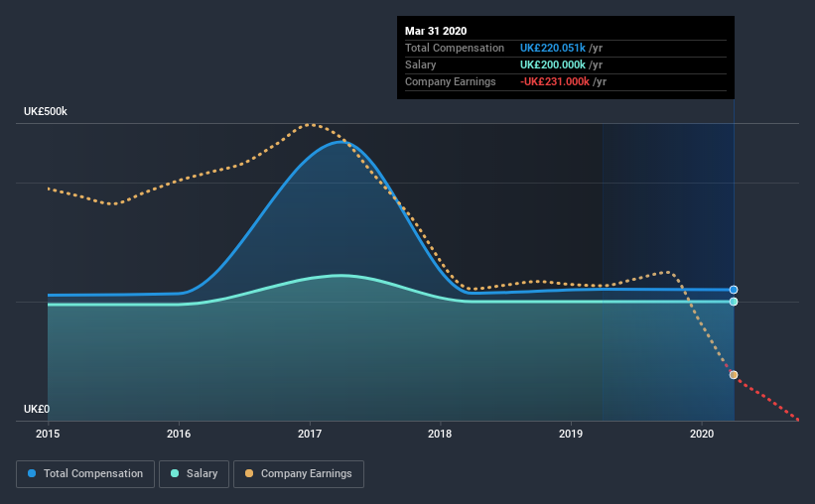Viewport: 815px width, 504px height.
Task: Toggle the Total Compensation legend button
Action: [85, 474]
